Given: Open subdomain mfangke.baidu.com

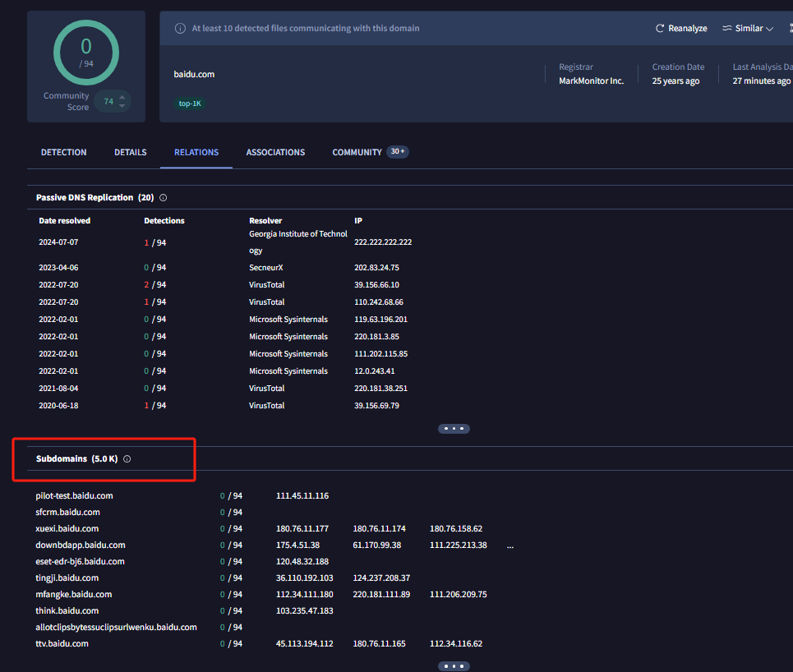Looking at the screenshot, I should pyautogui.click(x=73, y=594).
